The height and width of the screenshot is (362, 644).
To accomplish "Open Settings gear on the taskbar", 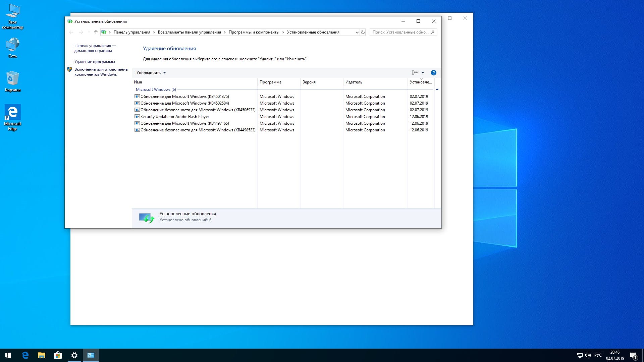I will (74, 355).
